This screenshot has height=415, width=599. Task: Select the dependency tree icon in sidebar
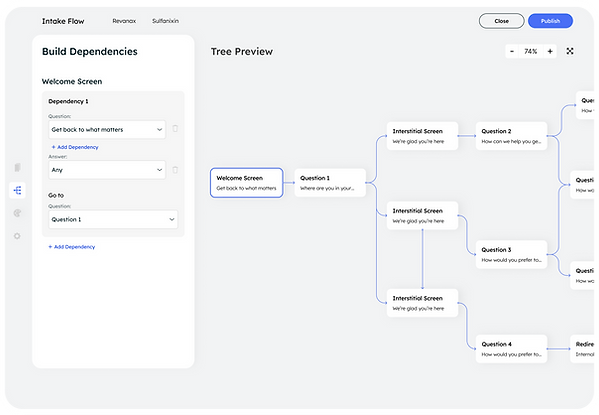[17, 190]
